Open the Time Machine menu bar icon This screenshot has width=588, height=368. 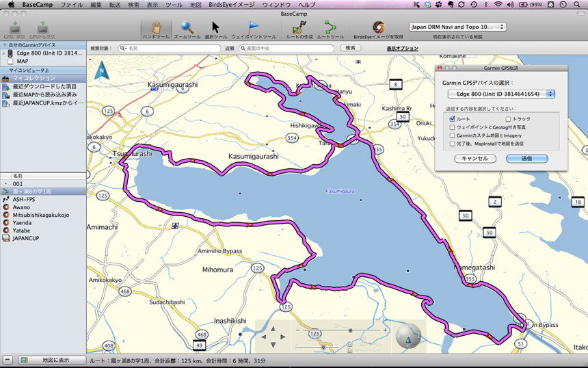click(x=474, y=5)
